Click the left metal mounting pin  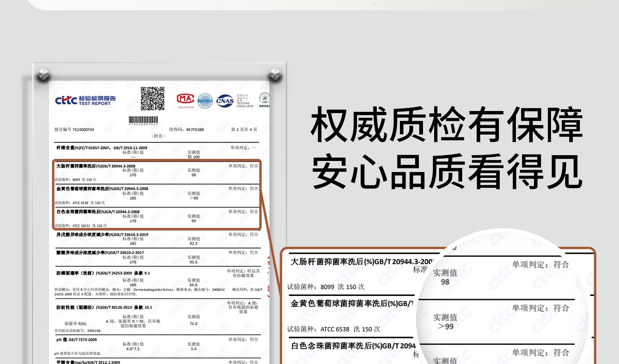point(43,75)
